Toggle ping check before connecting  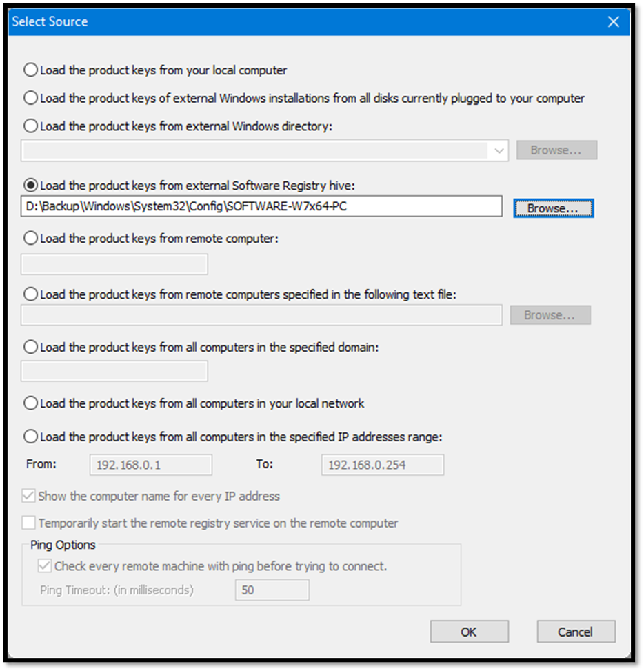pyautogui.click(x=44, y=566)
